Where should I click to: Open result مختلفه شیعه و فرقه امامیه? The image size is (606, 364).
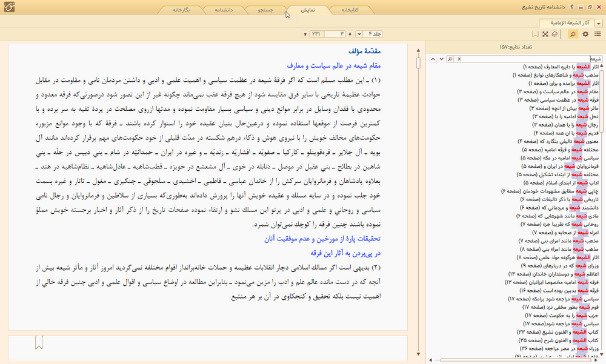[x=560, y=150]
